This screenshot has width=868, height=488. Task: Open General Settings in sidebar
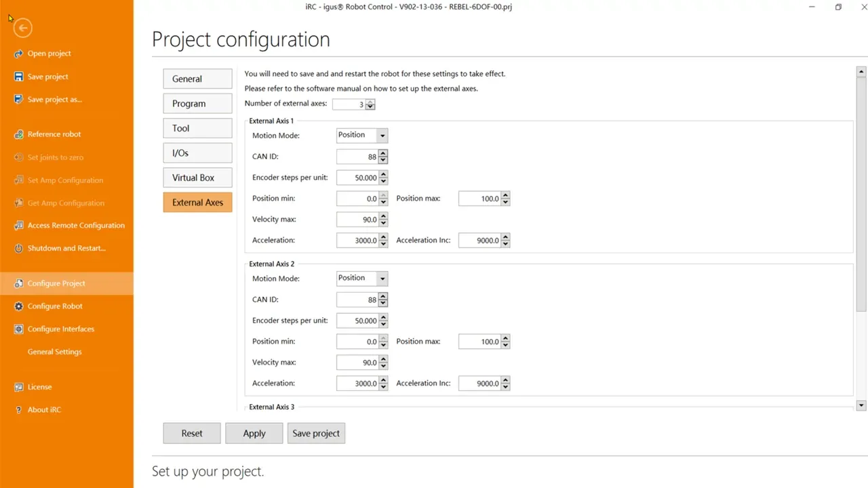(x=54, y=352)
